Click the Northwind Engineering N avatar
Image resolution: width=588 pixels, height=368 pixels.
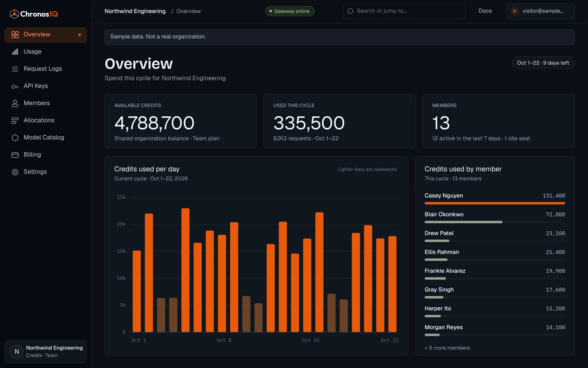tap(17, 351)
